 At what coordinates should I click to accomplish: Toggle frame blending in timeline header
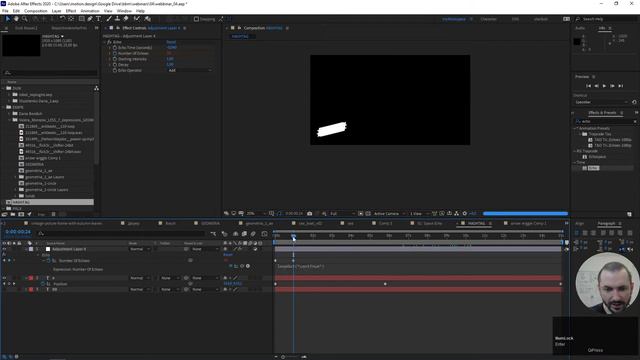coord(244,233)
